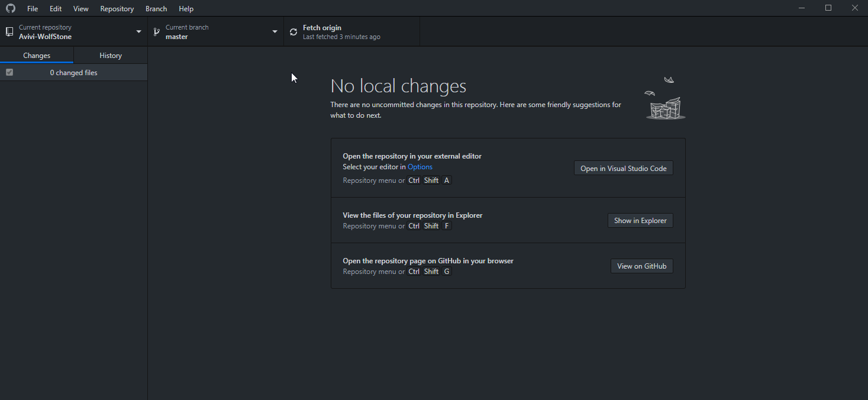
Task: Expand the Current branch dropdown arrow
Action: [x=275, y=32]
